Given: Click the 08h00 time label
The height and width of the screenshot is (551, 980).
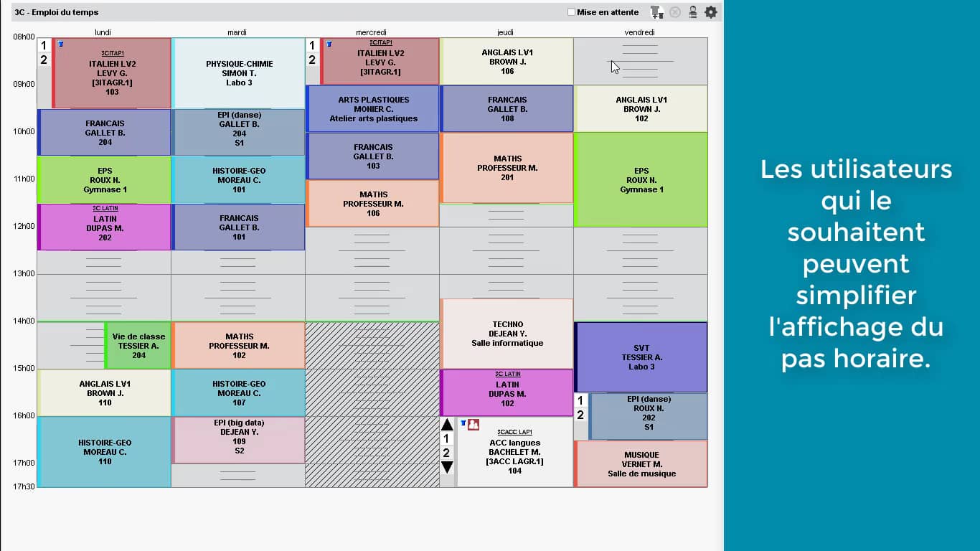Looking at the screenshot, I should tap(24, 37).
